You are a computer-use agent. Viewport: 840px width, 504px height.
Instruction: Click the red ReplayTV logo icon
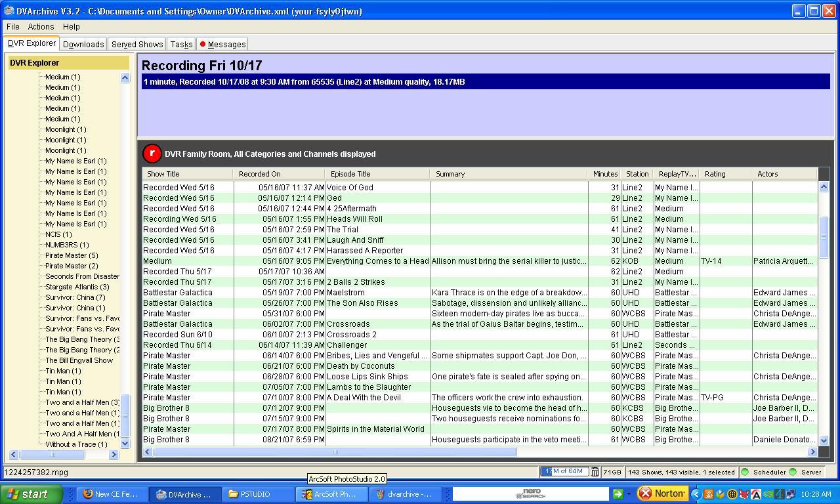point(152,154)
